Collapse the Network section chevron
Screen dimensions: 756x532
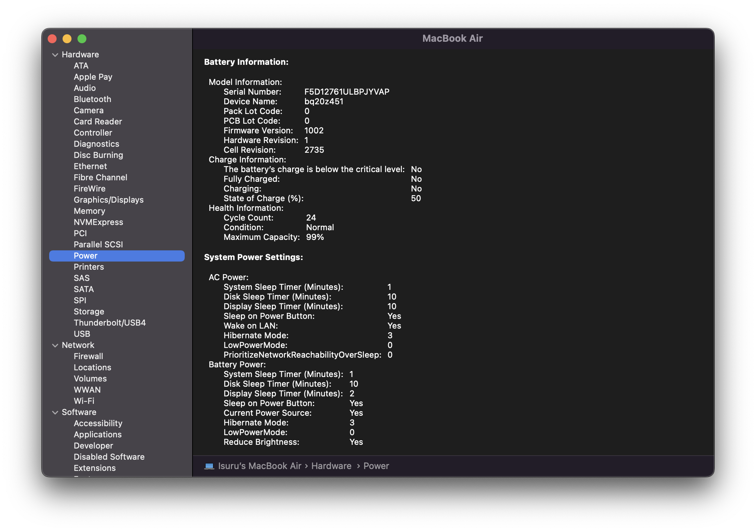pyautogui.click(x=55, y=345)
